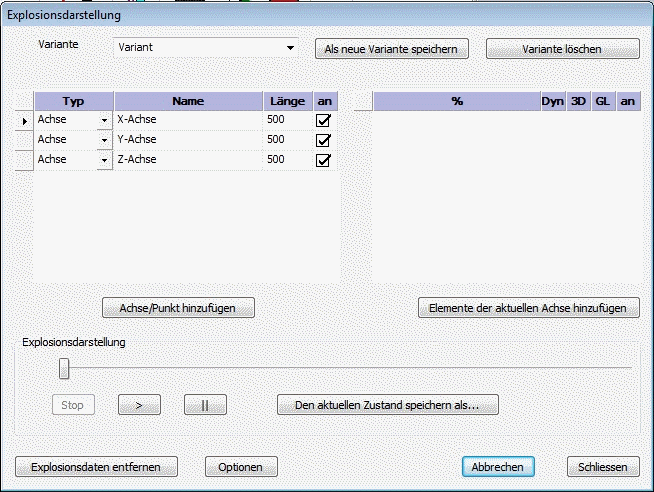The height and width of the screenshot is (492, 654).
Task: Click the Z-Achse name cell
Action: pos(189,160)
